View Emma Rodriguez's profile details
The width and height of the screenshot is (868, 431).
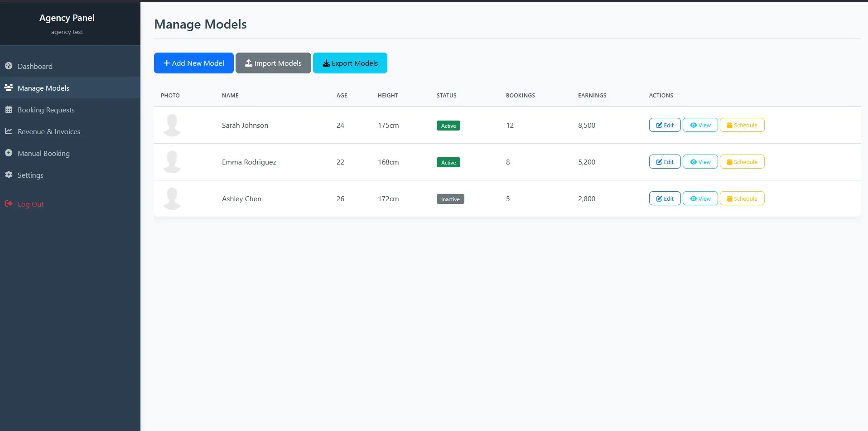coord(700,162)
